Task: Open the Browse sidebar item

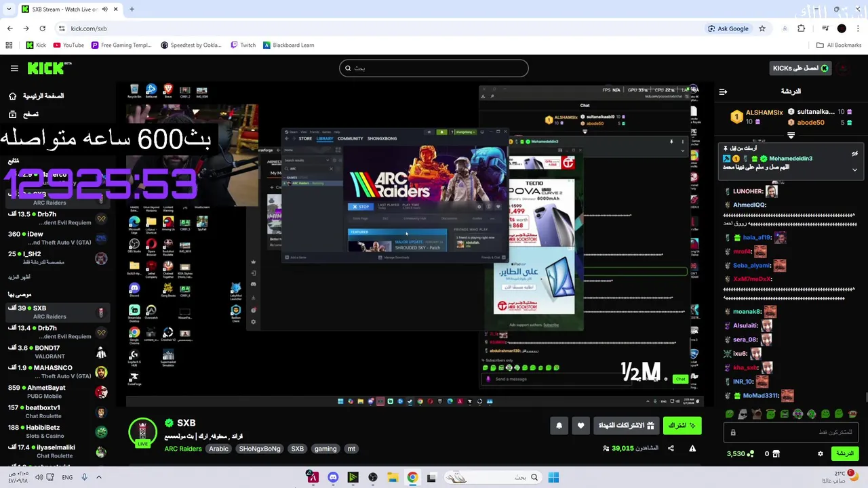Action: click(24, 114)
